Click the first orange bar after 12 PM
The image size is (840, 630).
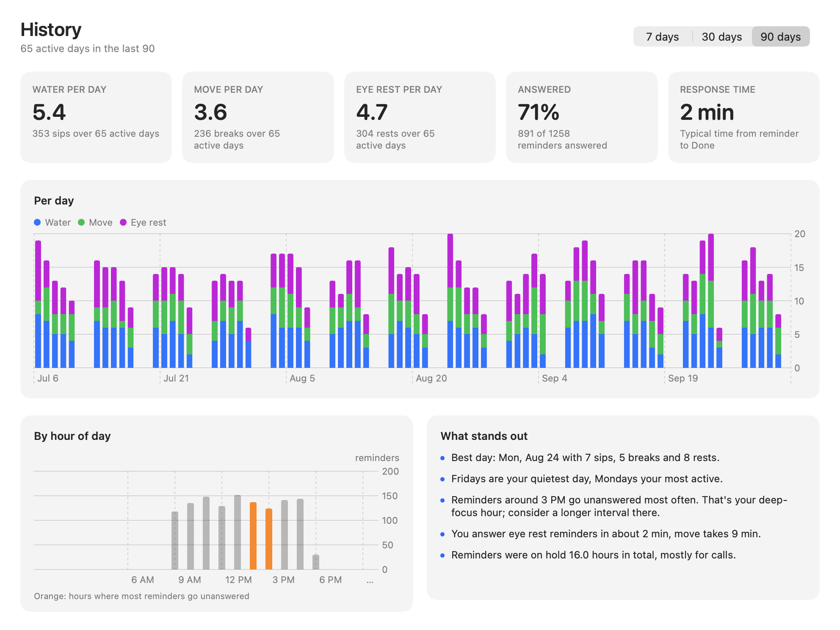[x=253, y=536]
